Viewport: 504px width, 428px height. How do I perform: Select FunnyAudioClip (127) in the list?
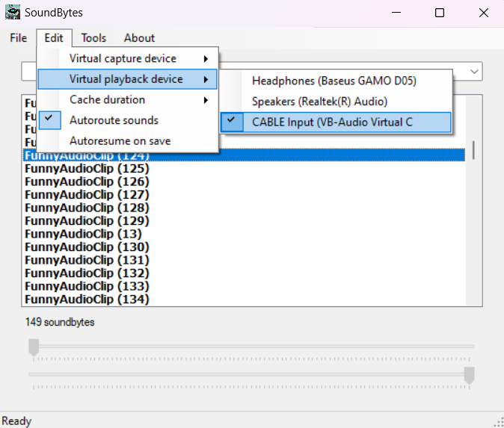[87, 195]
